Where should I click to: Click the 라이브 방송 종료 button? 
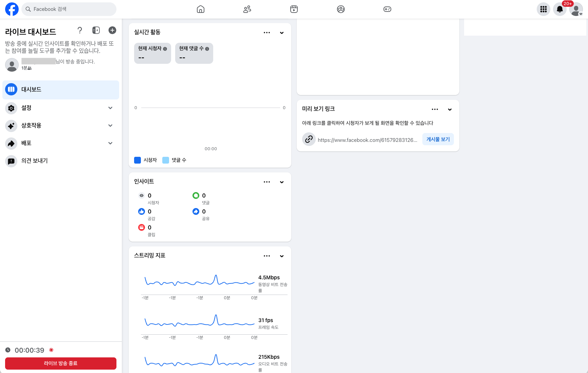[61, 363]
